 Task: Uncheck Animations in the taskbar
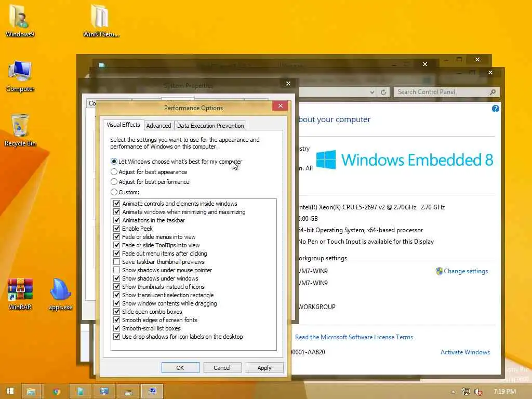pyautogui.click(x=117, y=220)
